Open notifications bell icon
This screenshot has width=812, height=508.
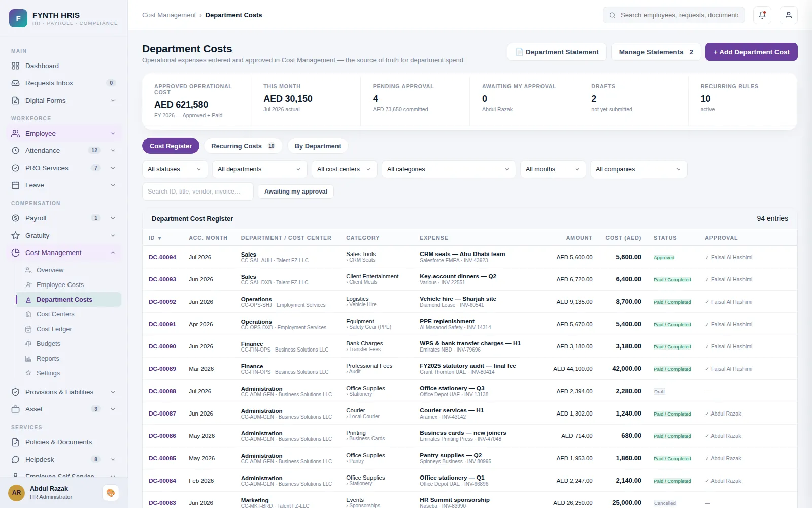tap(762, 15)
